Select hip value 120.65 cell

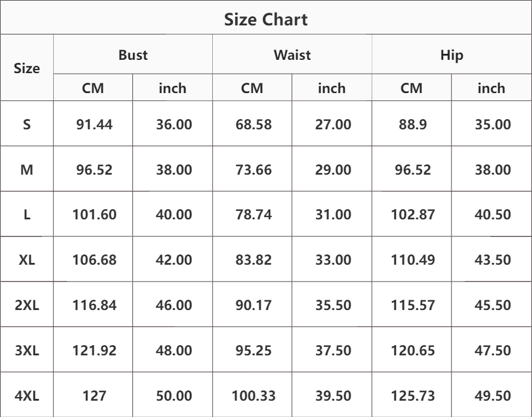(412, 351)
